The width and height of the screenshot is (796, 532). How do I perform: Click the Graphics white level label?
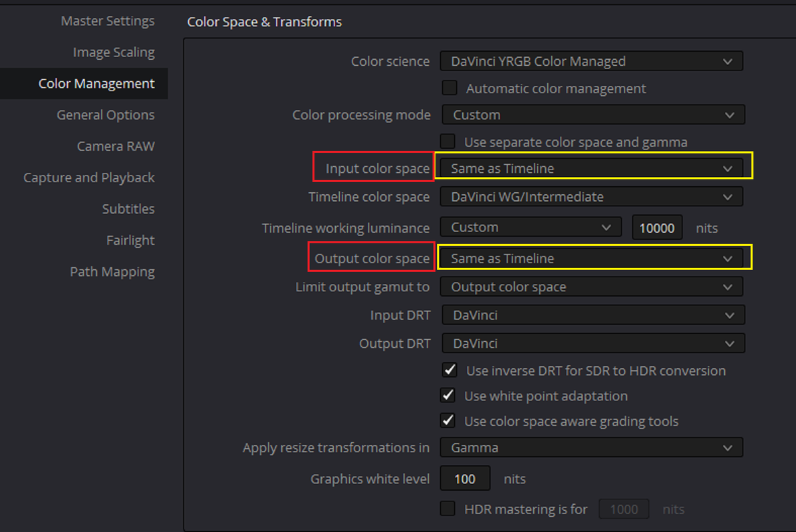[370, 479]
